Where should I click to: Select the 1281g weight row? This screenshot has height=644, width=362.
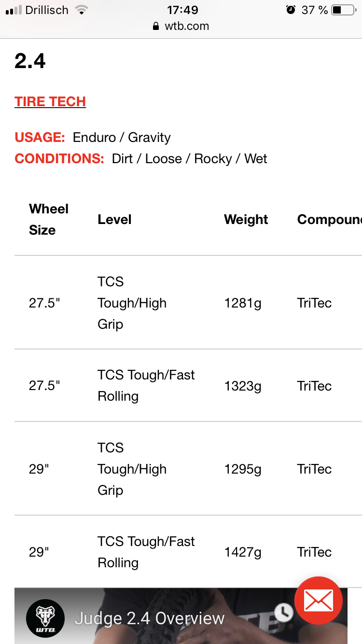coord(243,303)
